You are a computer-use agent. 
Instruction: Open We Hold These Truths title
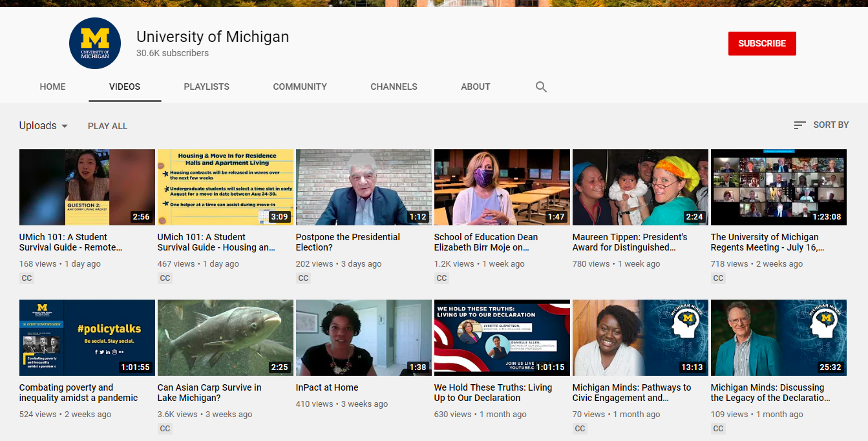tap(493, 393)
